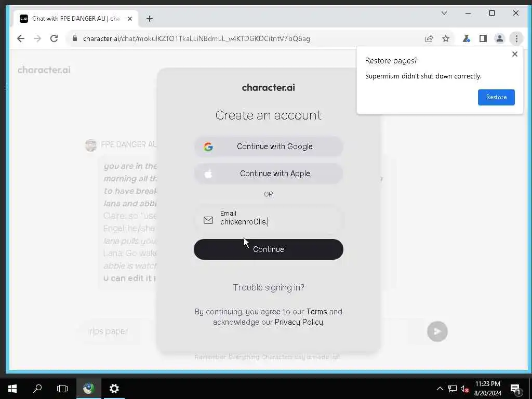This screenshot has width=532, height=399.
Task: Open the browser profile avatar
Action: [500, 38]
